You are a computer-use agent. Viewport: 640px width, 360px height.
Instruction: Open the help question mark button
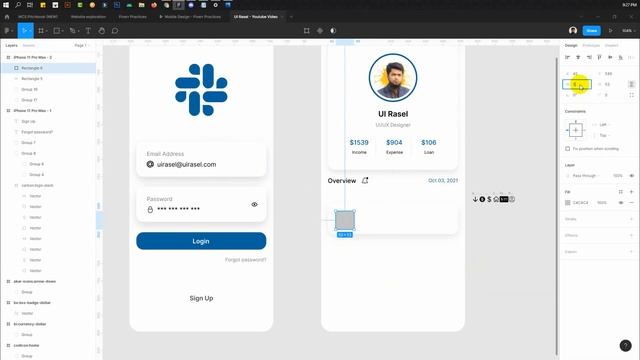[x=625, y=346]
